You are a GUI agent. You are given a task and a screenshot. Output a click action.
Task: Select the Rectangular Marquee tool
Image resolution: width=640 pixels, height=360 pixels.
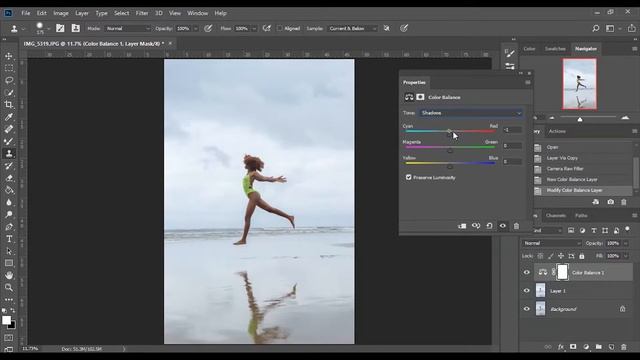[x=9, y=68]
